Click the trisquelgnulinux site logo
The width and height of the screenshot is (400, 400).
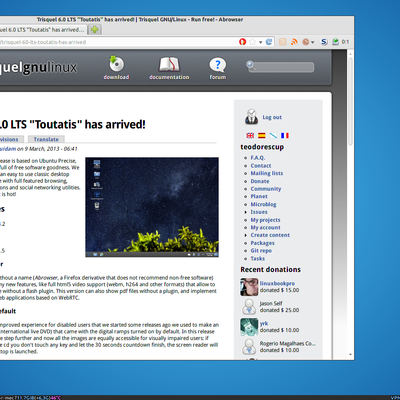coord(38,68)
